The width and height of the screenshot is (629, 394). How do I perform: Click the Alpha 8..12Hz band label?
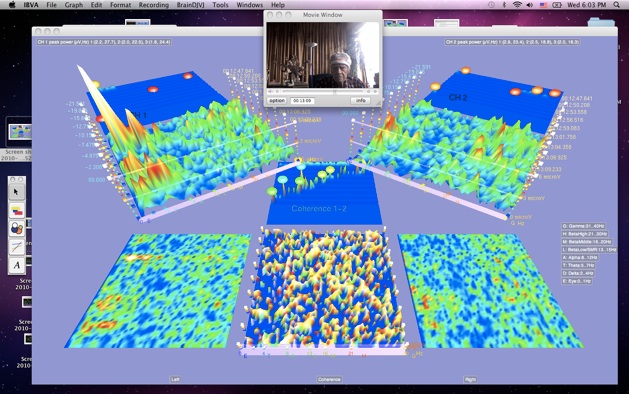tap(579, 258)
